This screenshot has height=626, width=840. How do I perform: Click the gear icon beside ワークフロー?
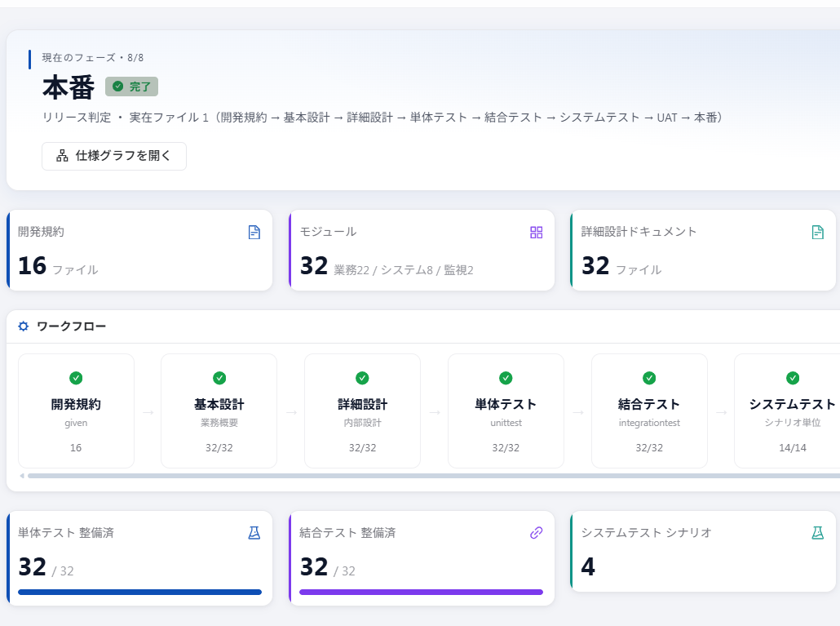pos(23,326)
